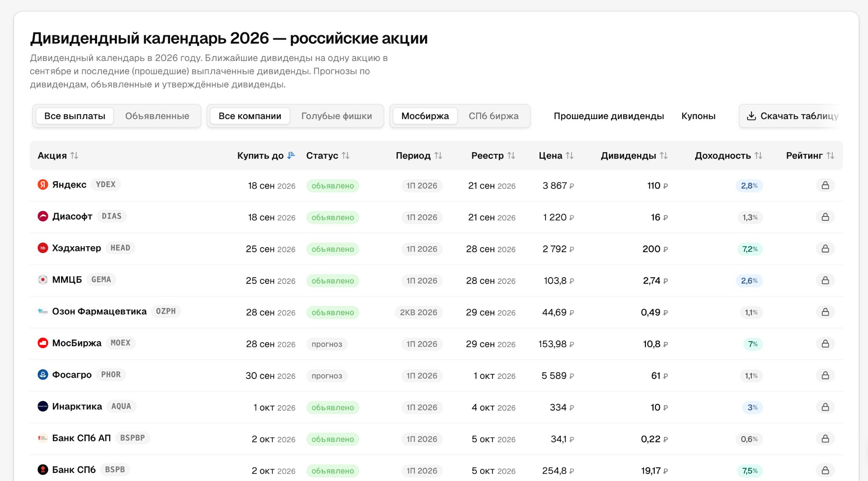Click the MOEX ticker badge

pos(121,342)
